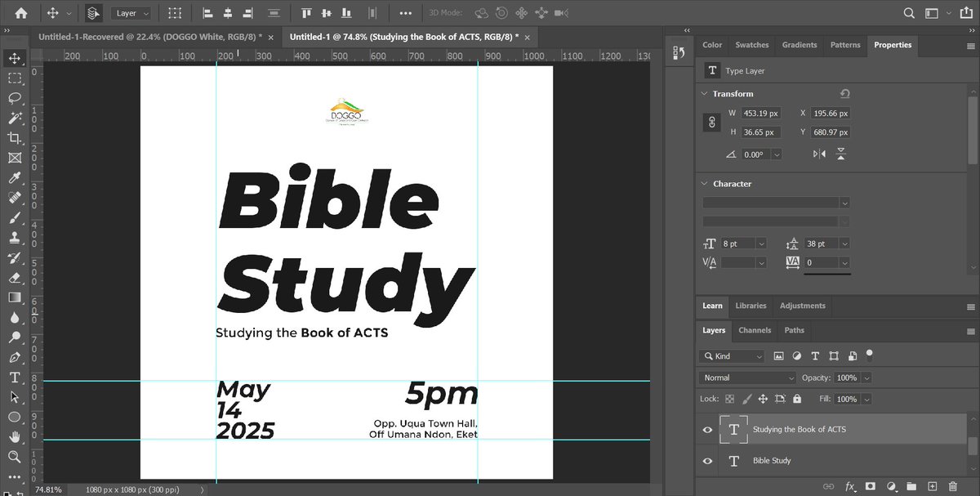This screenshot has height=496, width=980.
Task: Select the Clone Stamp tool
Action: pyautogui.click(x=15, y=238)
